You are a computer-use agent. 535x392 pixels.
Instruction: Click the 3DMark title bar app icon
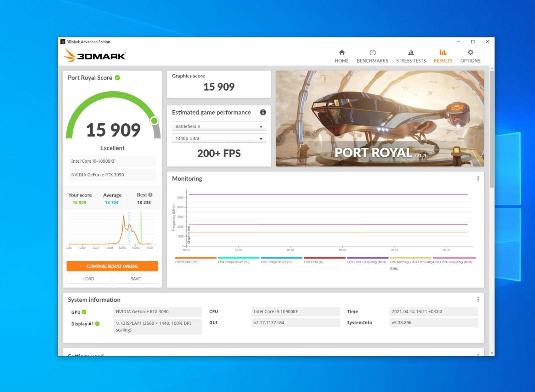click(x=63, y=42)
